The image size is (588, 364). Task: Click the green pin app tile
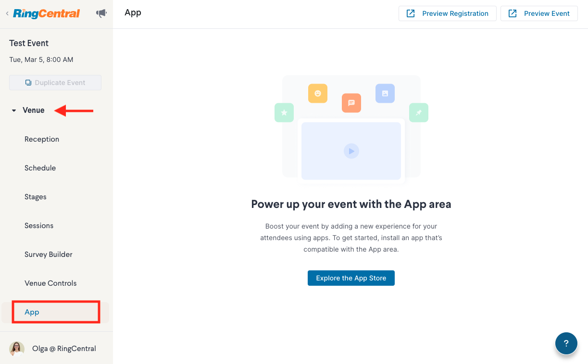pyautogui.click(x=419, y=112)
